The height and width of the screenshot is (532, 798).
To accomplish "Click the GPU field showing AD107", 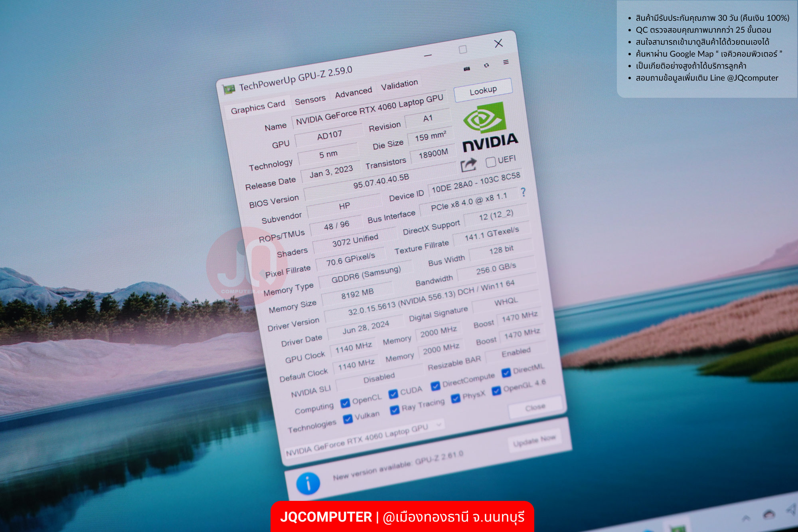I will [329, 135].
